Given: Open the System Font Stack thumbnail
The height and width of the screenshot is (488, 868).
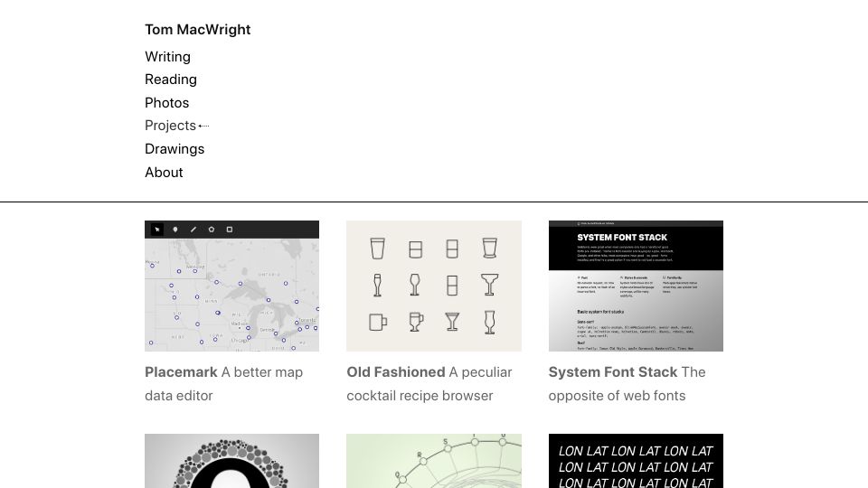Looking at the screenshot, I should point(636,286).
